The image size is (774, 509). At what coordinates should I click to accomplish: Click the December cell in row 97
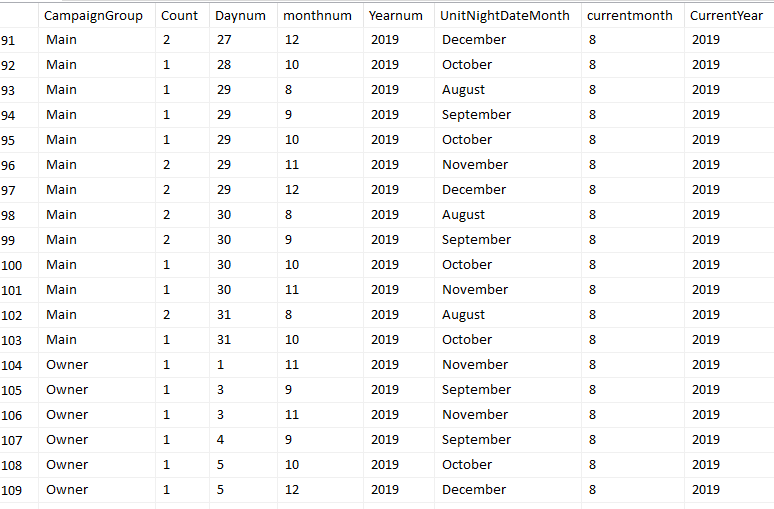pyautogui.click(x=473, y=190)
